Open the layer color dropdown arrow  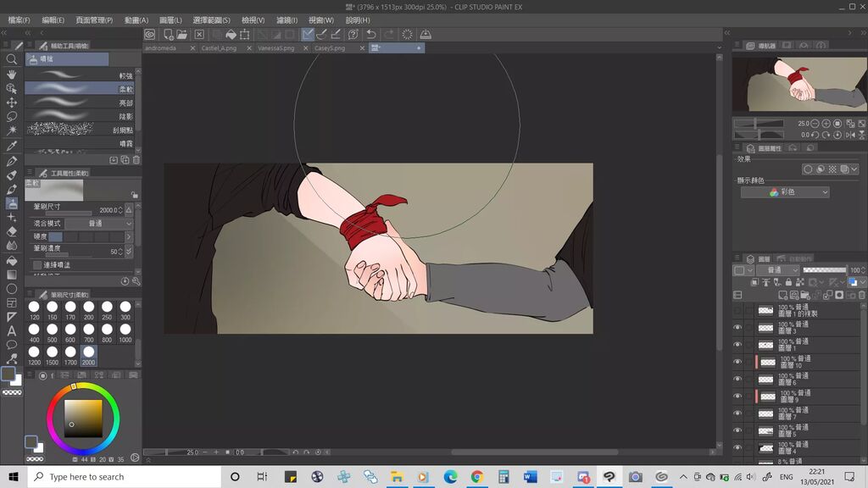tap(862, 282)
